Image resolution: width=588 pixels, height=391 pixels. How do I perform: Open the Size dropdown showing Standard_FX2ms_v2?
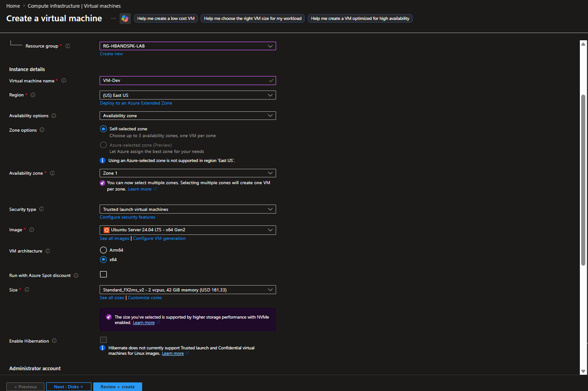pyautogui.click(x=188, y=290)
